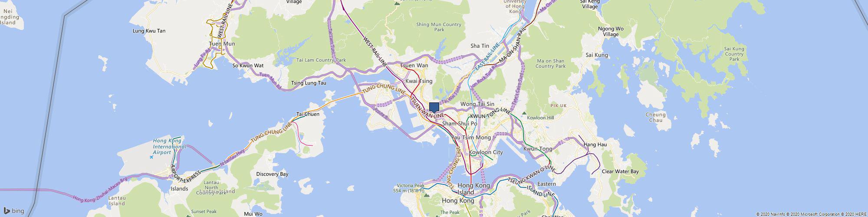868x217 pixels.
Task: Click the Wong Tai Sin label
Action: click(477, 104)
